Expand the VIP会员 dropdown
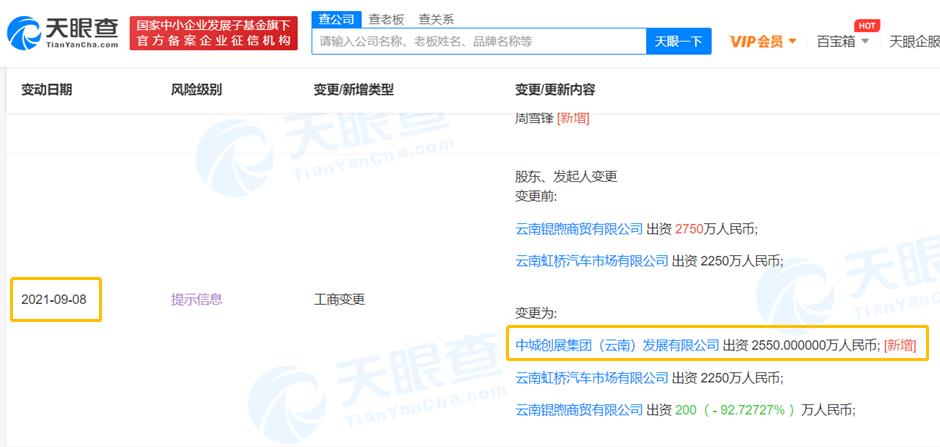The image size is (940, 447). pyautogui.click(x=763, y=41)
